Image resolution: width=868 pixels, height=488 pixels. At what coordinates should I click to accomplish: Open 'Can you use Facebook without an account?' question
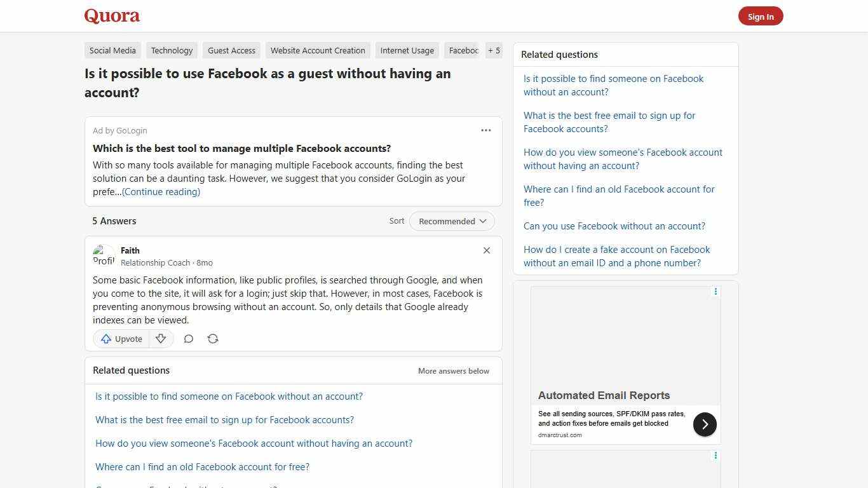pyautogui.click(x=614, y=226)
